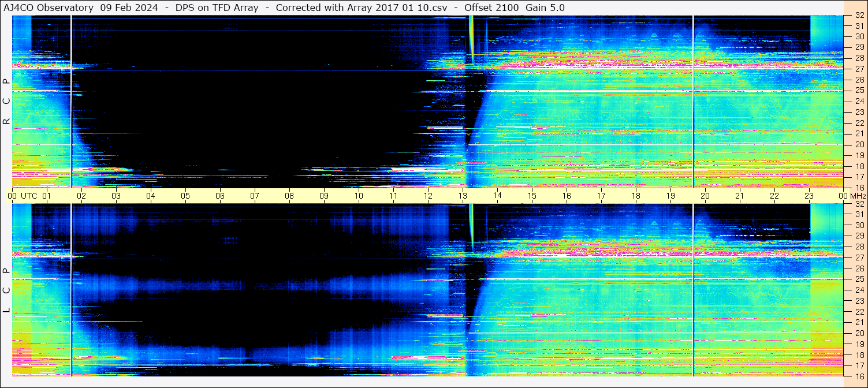Select the 20 MHz label on the LCP panel
This screenshot has width=868, height=388.
859,333
